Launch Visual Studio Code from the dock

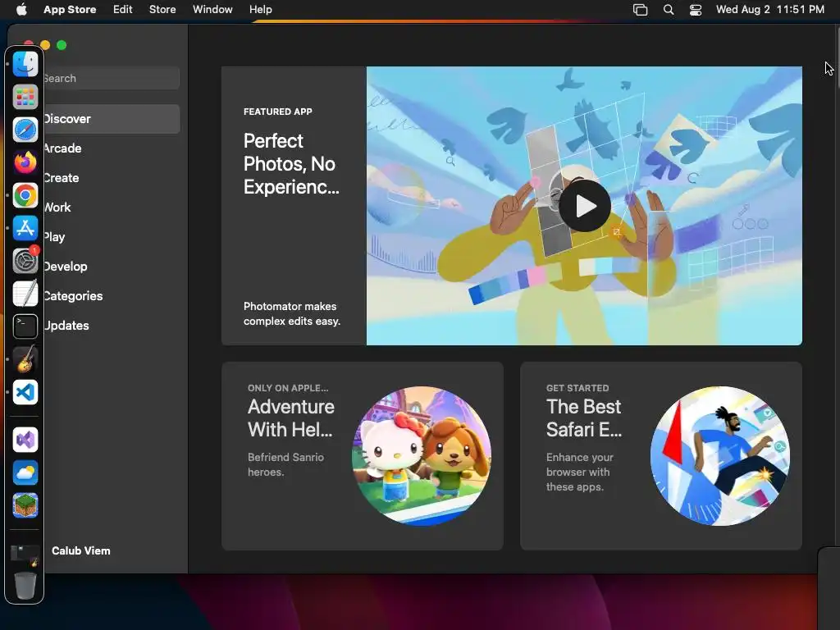[x=25, y=392]
